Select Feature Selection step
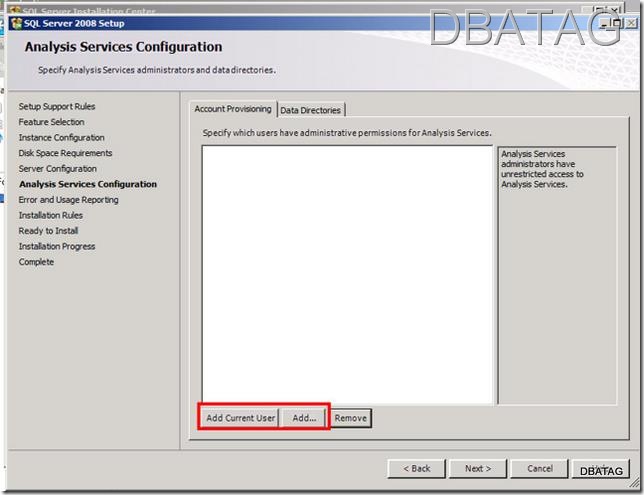The width and height of the screenshot is (644, 495). tap(51, 122)
